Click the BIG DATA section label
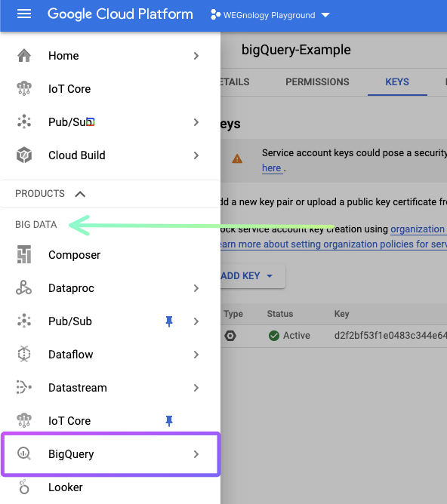Screen dimensions: 447x504 click(36, 224)
